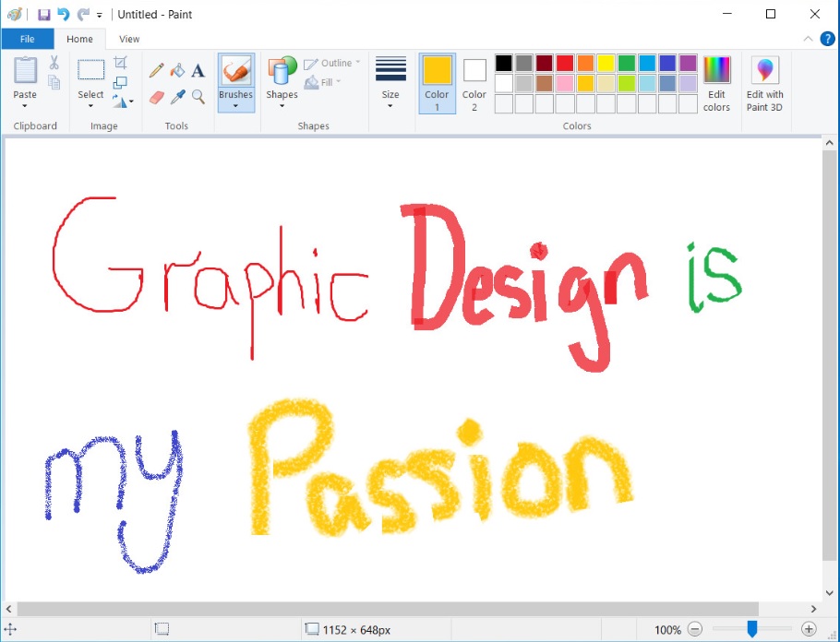Select the Magnifier tool
Image resolution: width=840 pixels, height=642 pixels.
pos(197,96)
